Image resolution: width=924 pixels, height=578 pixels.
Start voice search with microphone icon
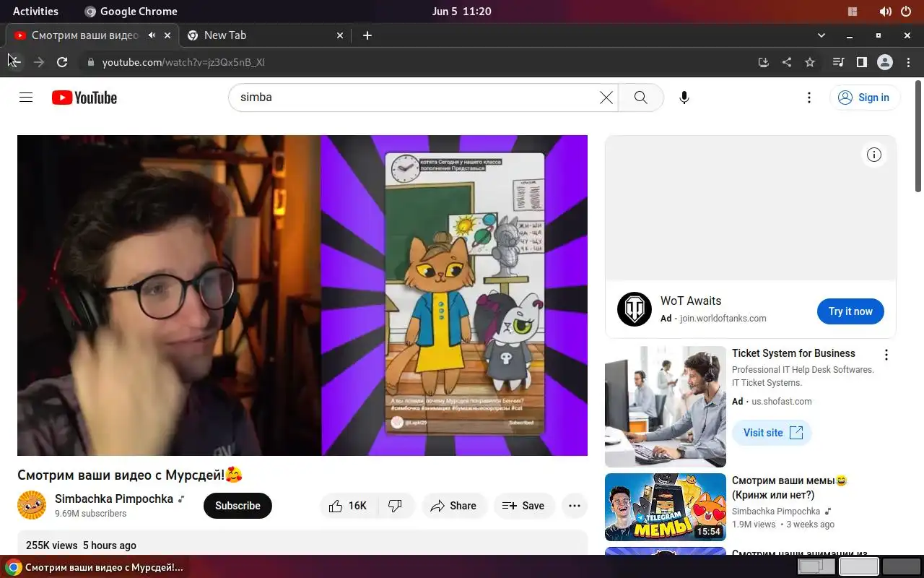pos(684,98)
